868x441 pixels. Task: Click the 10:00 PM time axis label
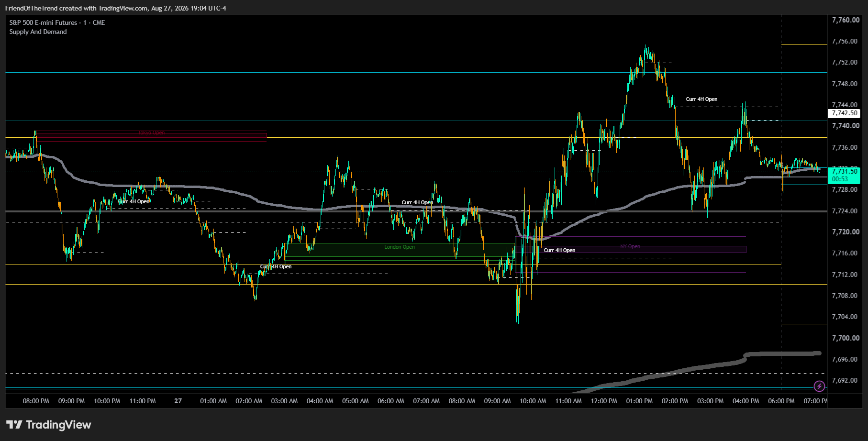point(107,401)
